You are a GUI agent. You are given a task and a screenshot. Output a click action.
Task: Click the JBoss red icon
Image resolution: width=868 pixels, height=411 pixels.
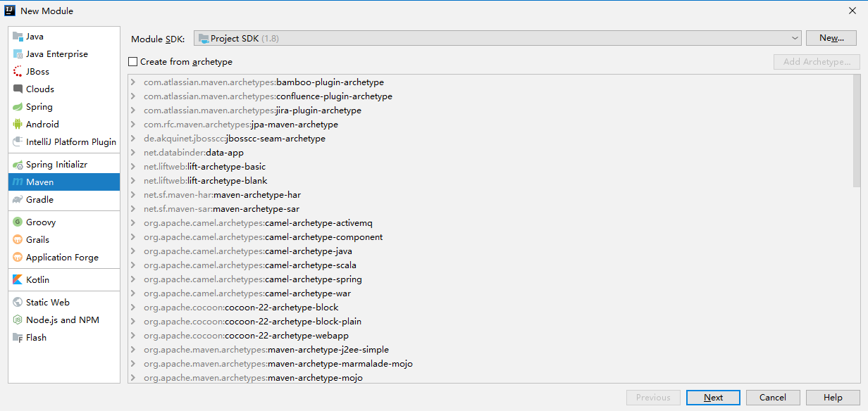tap(18, 72)
